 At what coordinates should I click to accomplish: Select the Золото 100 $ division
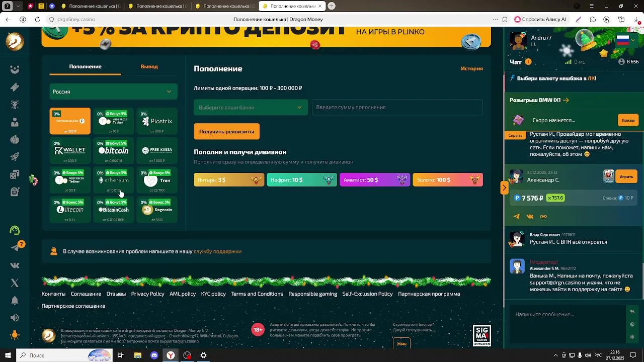pyautogui.click(x=448, y=179)
